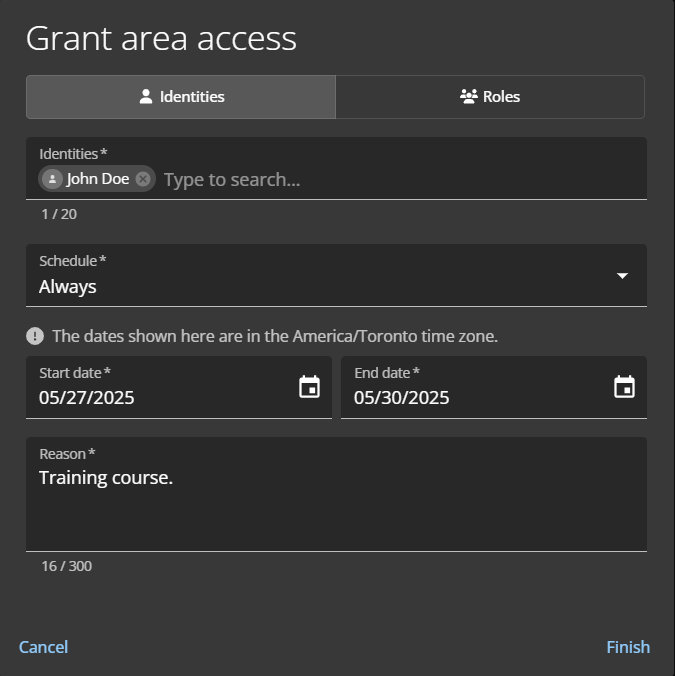Click the group icon in the Roles tab
675x676 pixels.
(x=468, y=97)
